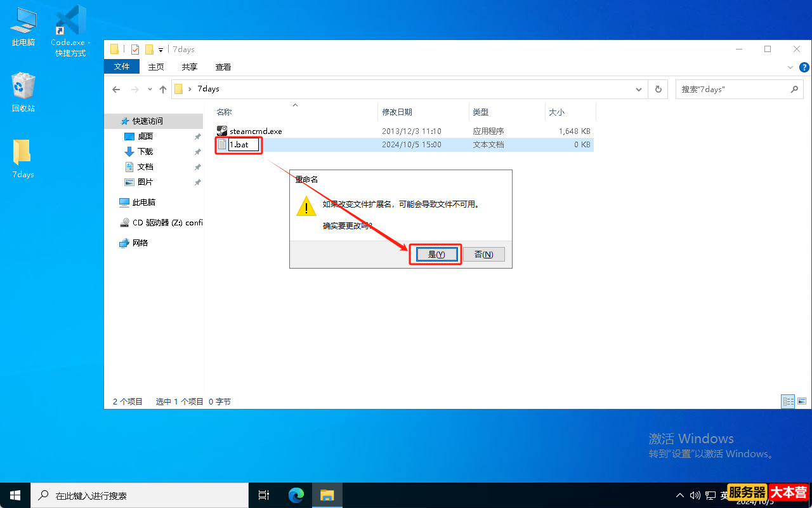Click the network tray icon

pyautogui.click(x=710, y=495)
